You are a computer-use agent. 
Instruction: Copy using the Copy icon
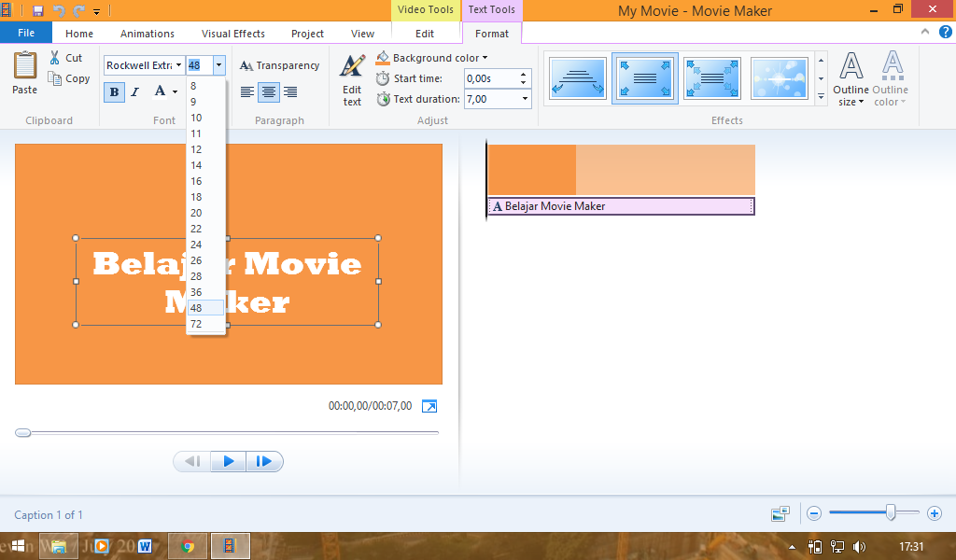coord(55,78)
